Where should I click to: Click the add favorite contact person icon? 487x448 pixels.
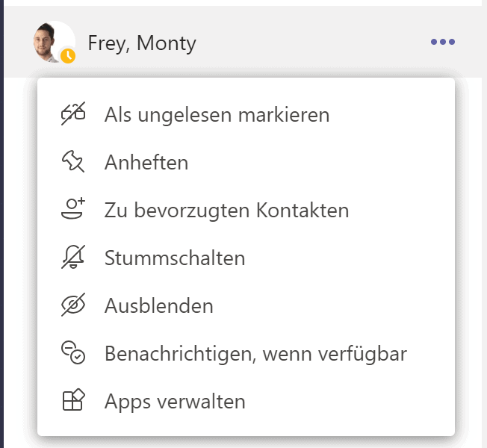tap(73, 208)
